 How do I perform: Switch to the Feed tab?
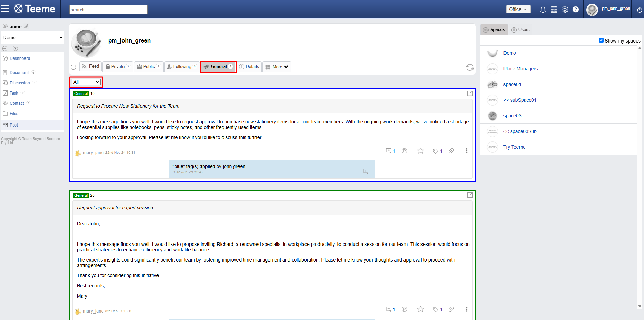(x=90, y=66)
